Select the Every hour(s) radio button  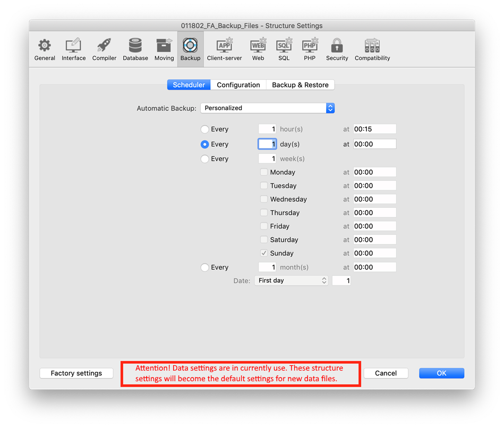pyautogui.click(x=205, y=129)
